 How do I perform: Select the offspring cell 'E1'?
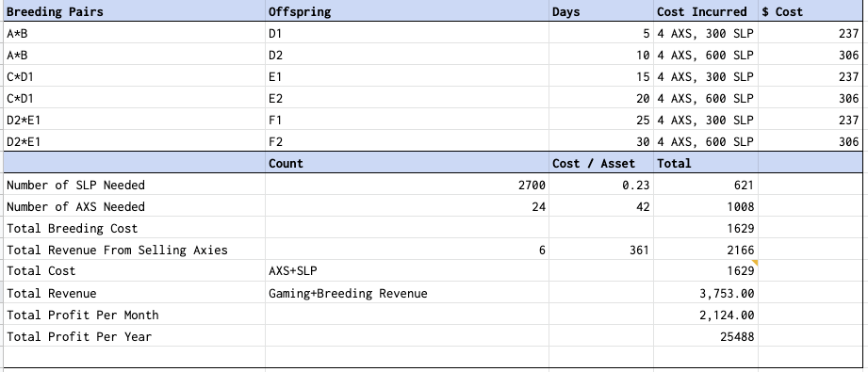coord(407,76)
